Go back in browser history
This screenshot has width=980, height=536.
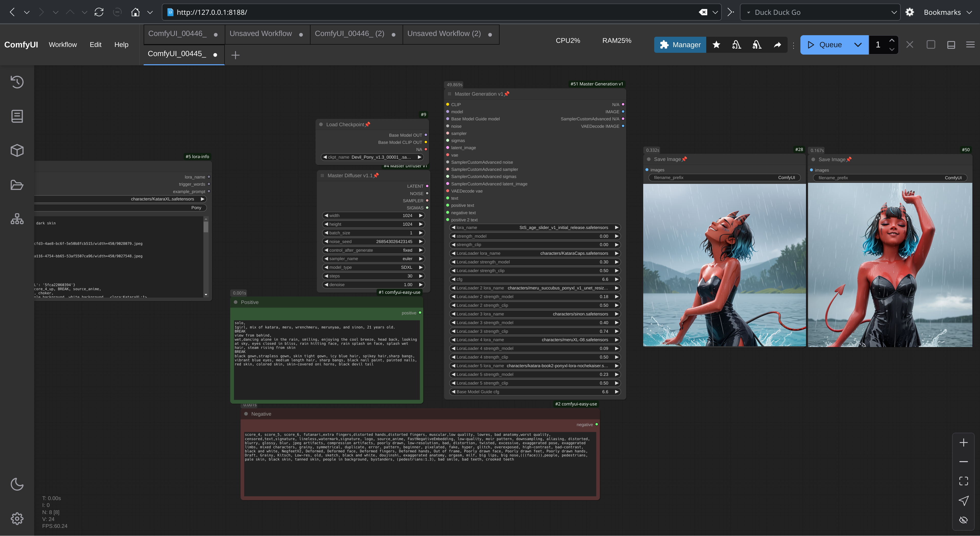[x=12, y=12]
